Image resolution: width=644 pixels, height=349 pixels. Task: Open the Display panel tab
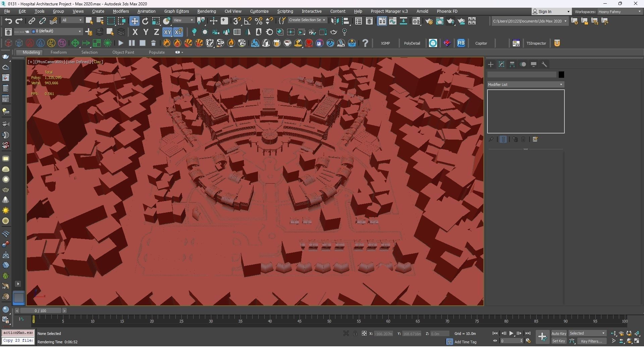534,64
